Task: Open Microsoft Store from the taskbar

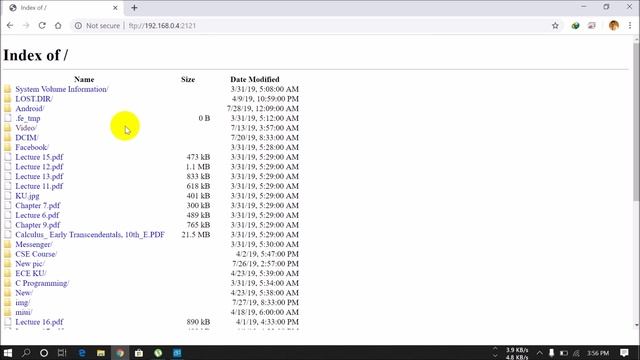Action: [x=139, y=353]
